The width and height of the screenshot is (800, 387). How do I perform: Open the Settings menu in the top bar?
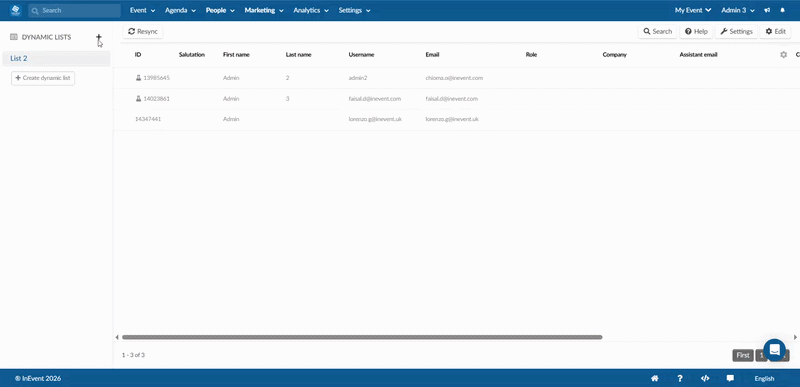354,10
